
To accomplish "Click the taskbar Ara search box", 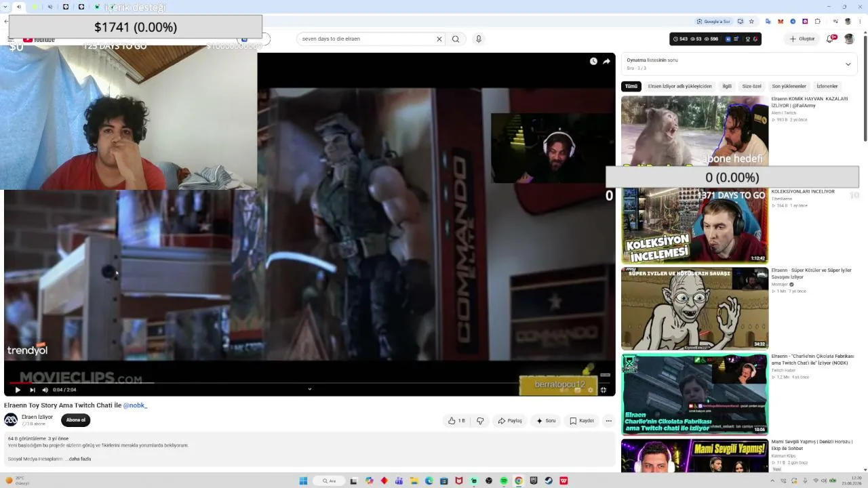I will point(330,481).
